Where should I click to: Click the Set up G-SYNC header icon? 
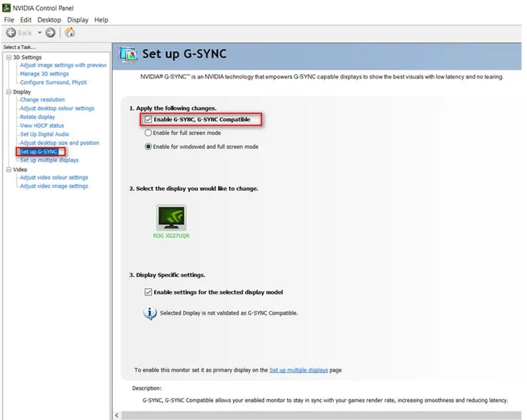[128, 55]
